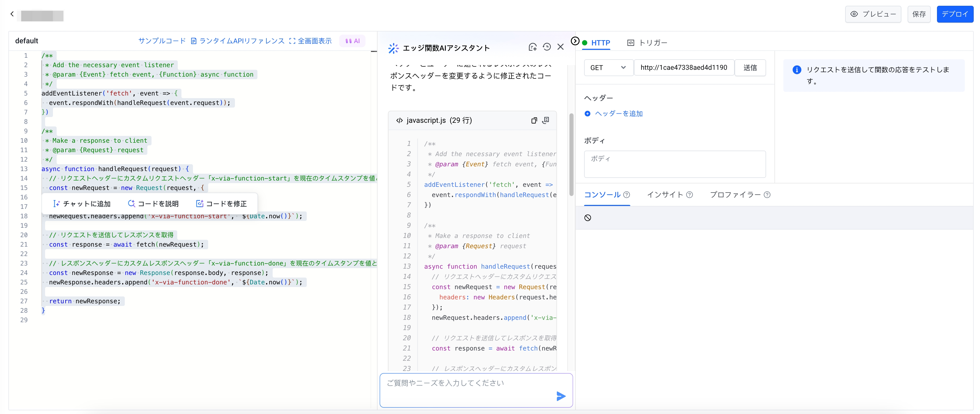Focus the ボディ text area

(675, 164)
